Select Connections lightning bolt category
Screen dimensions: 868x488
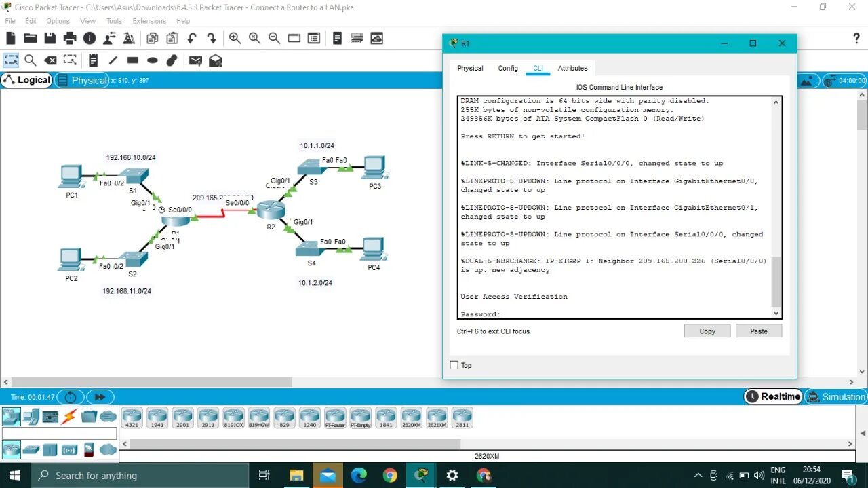[x=68, y=417]
